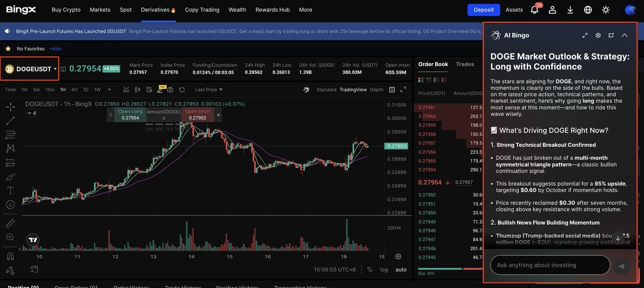Image resolution: width=644 pixels, height=288 pixels.
Task: Open the Fibonacci retracement tool
Action: point(10,134)
